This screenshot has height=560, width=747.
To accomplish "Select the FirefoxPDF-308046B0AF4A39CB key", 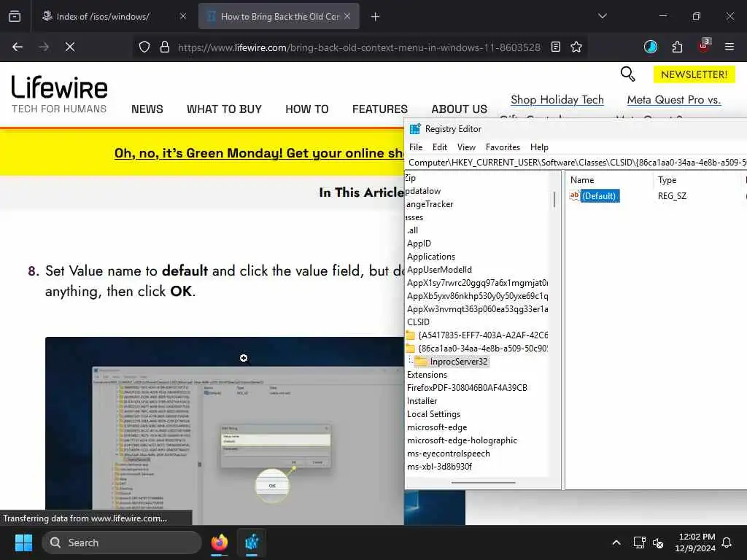I will (467, 388).
